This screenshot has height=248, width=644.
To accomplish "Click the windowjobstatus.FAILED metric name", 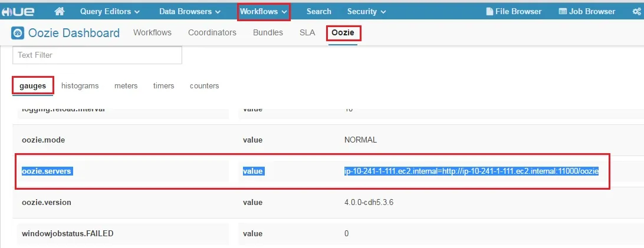I will (x=67, y=233).
